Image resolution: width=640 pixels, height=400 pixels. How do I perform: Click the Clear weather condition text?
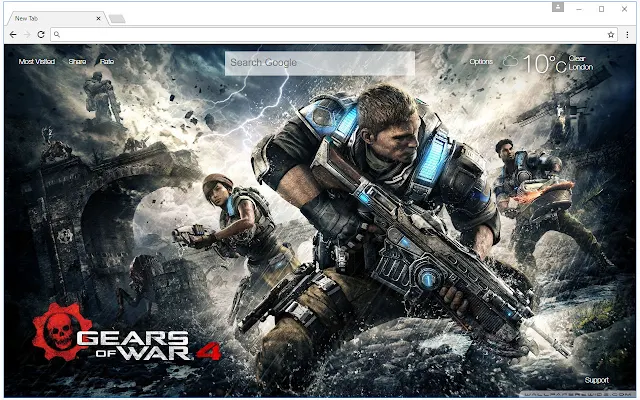coord(577,58)
